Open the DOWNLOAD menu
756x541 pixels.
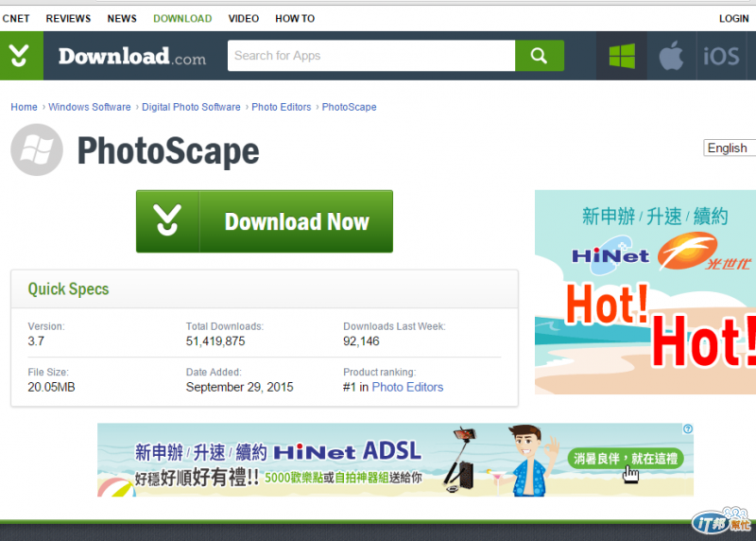pos(182,18)
